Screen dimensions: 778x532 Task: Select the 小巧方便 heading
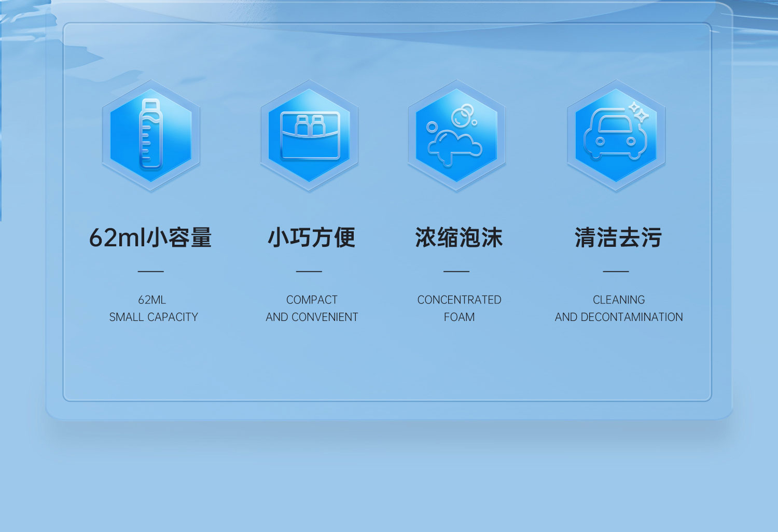coord(311,237)
